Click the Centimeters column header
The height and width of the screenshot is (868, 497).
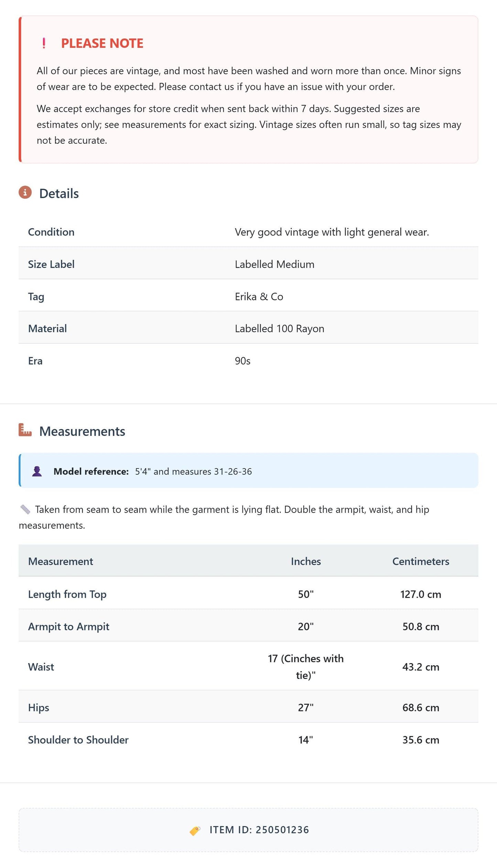(x=421, y=561)
